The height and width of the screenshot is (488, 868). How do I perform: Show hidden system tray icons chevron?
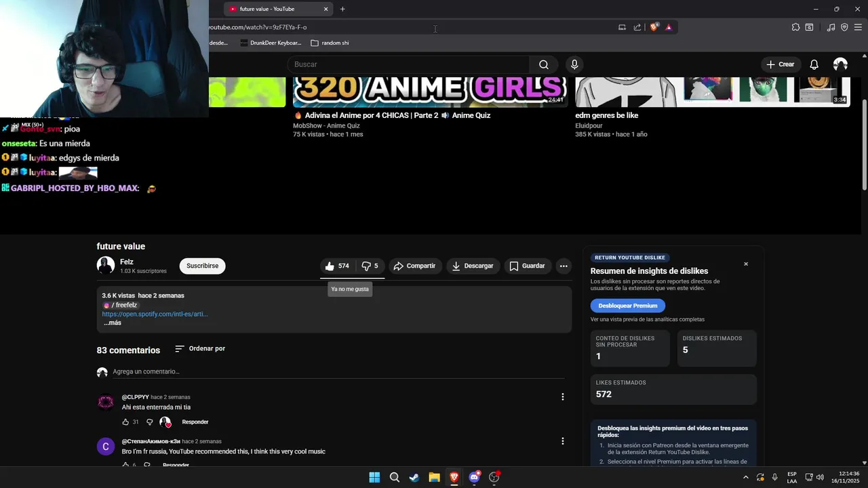[x=746, y=477]
